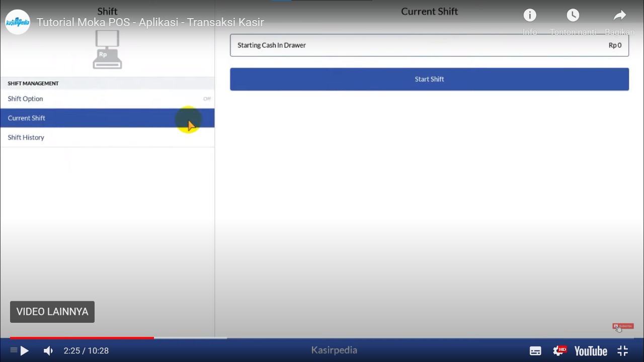Open the video title link

(150, 22)
